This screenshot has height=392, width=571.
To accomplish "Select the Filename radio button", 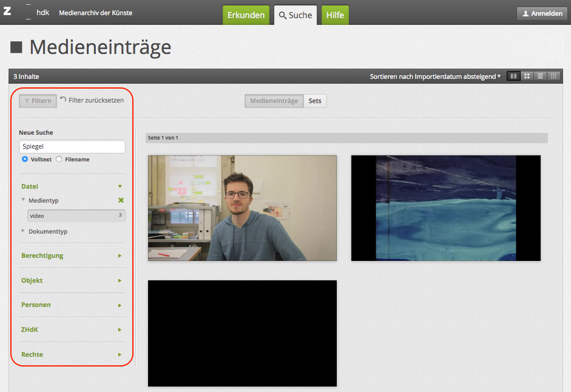I will [x=59, y=160].
